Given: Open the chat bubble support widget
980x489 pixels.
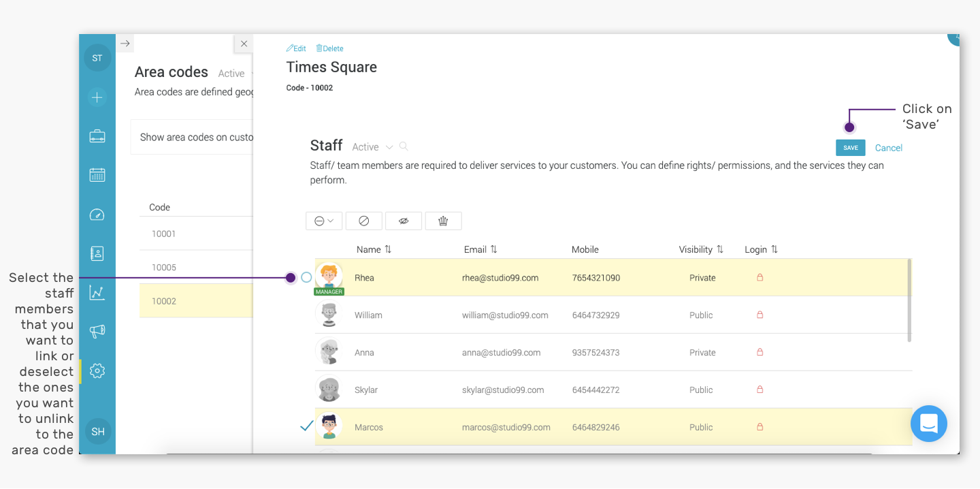Looking at the screenshot, I should [929, 424].
